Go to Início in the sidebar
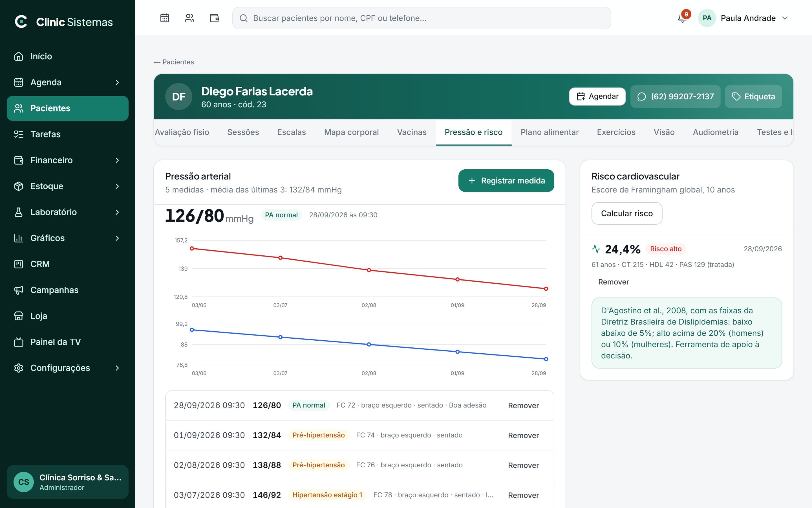Screen dimensions: 812x508 point(67,56)
